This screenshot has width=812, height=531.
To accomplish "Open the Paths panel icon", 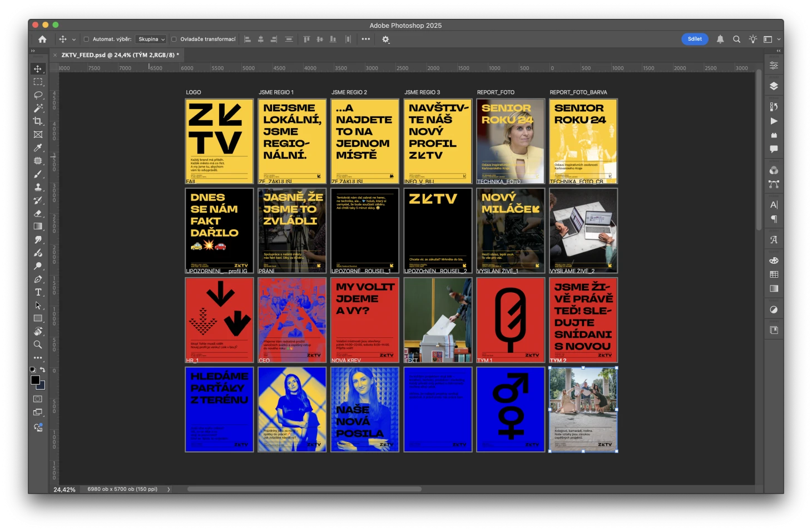I will [774, 184].
